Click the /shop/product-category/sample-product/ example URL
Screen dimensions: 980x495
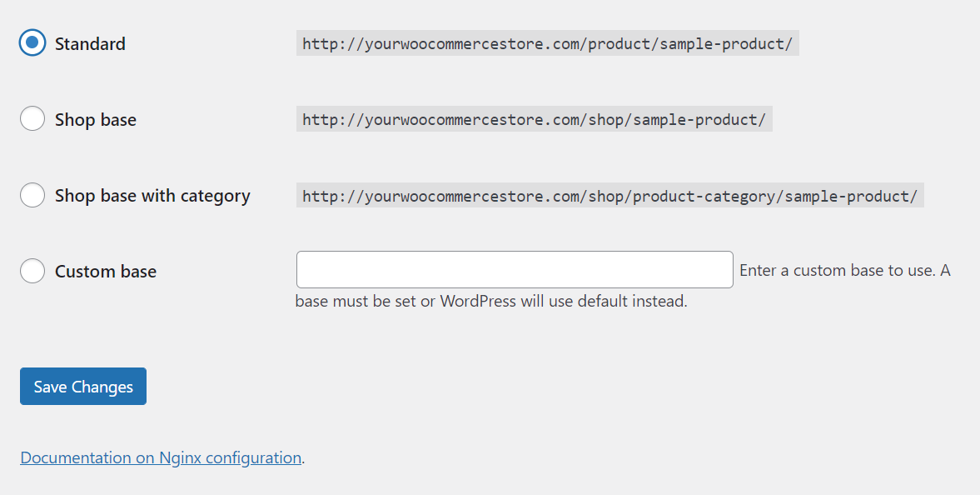click(609, 197)
